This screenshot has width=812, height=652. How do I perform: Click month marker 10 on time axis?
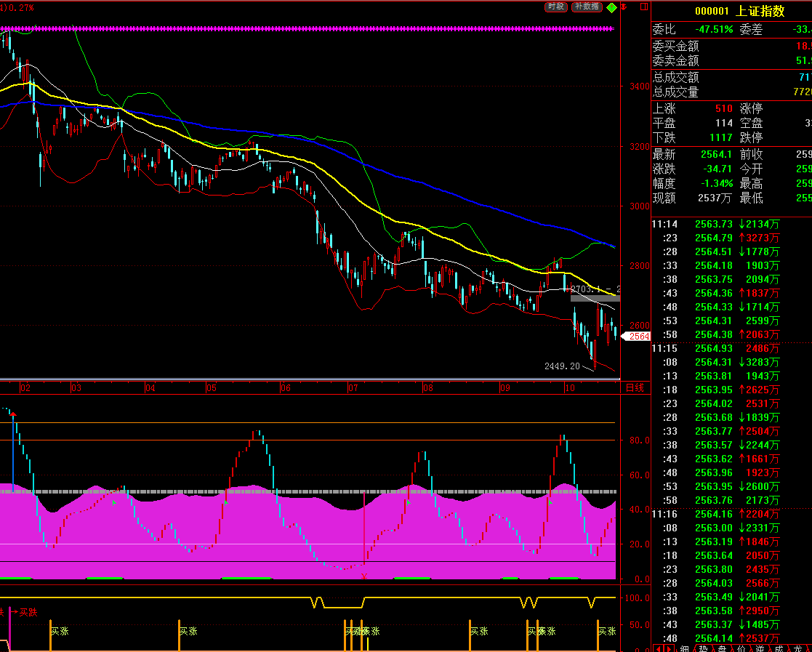point(570,388)
